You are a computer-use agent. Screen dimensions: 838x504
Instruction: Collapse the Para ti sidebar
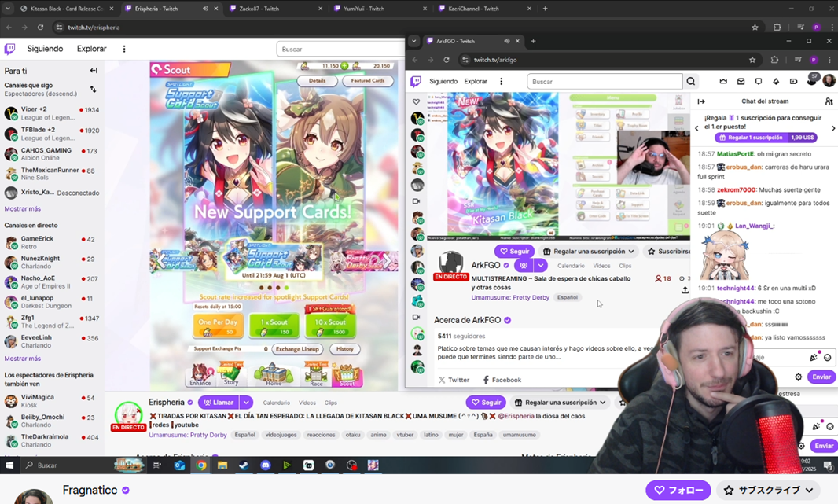point(94,71)
